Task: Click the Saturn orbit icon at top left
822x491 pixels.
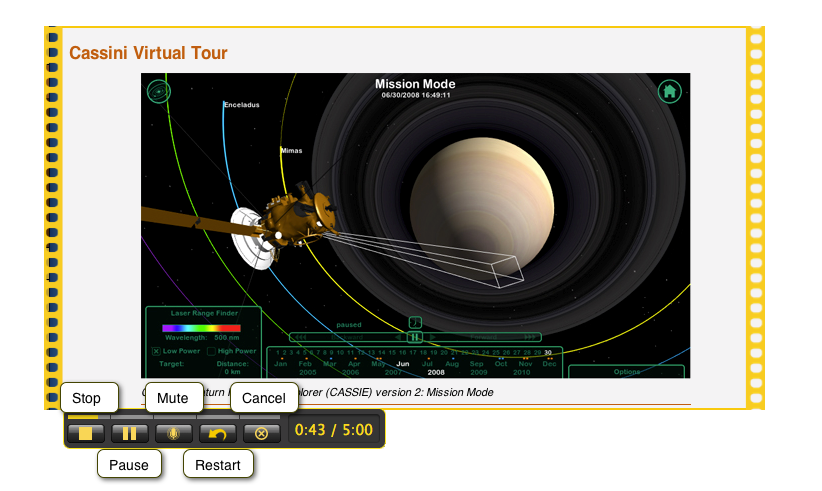Action: [158, 92]
